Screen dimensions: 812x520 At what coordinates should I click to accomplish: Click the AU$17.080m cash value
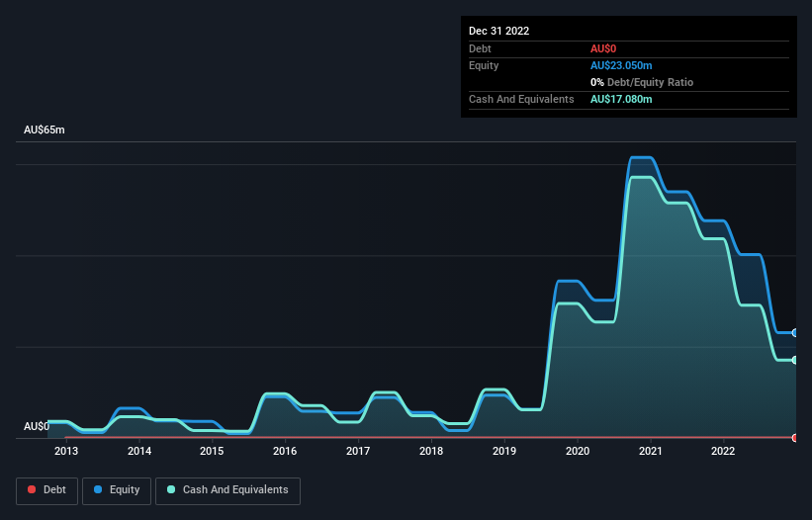click(x=621, y=99)
